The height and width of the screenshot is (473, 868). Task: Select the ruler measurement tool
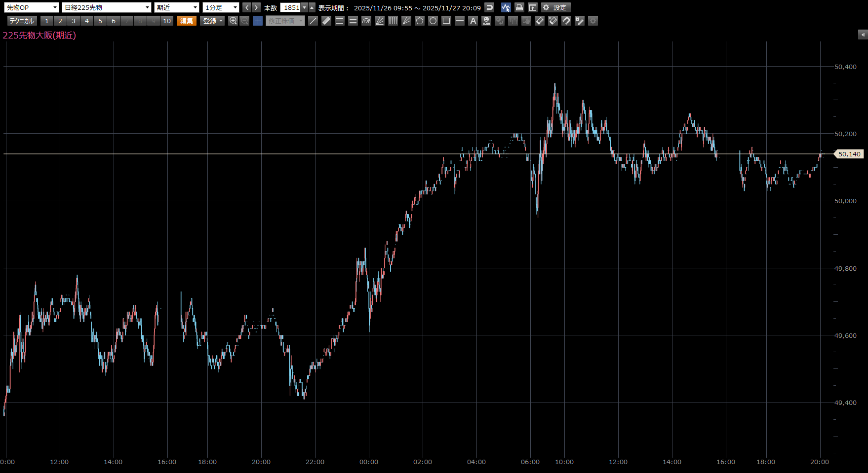click(326, 21)
